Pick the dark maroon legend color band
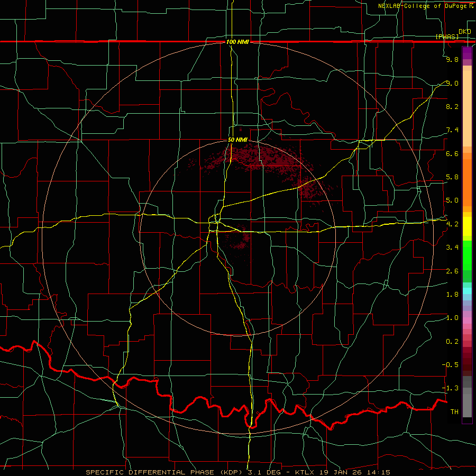 coord(467,361)
